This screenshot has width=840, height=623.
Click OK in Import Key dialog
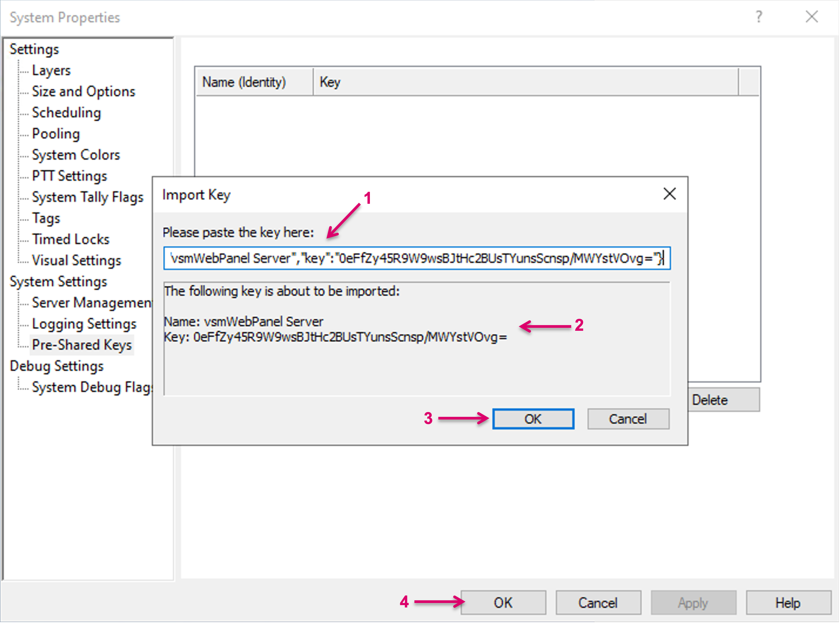coord(533,419)
